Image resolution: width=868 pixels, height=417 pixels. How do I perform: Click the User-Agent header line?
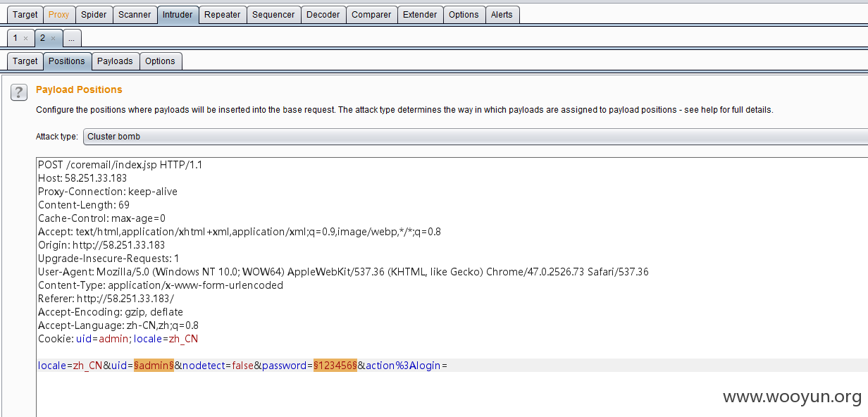[343, 272]
